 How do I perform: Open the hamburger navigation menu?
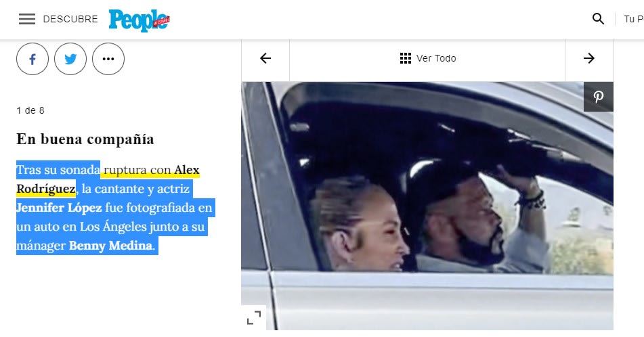(x=27, y=19)
